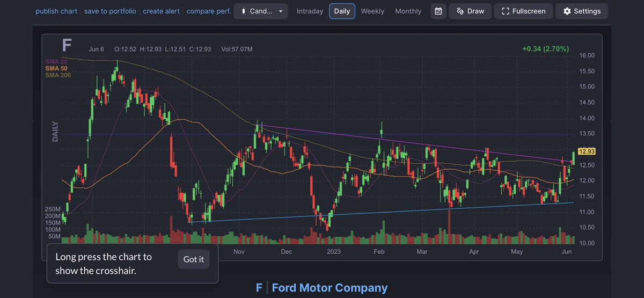Open chart Settings
This screenshot has width=644, height=298.
582,11
